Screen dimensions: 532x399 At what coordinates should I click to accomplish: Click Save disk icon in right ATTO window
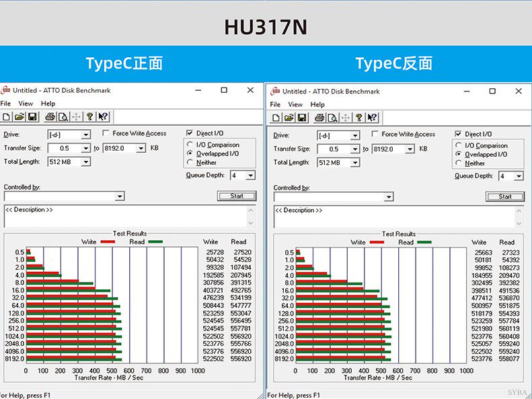[302, 118]
